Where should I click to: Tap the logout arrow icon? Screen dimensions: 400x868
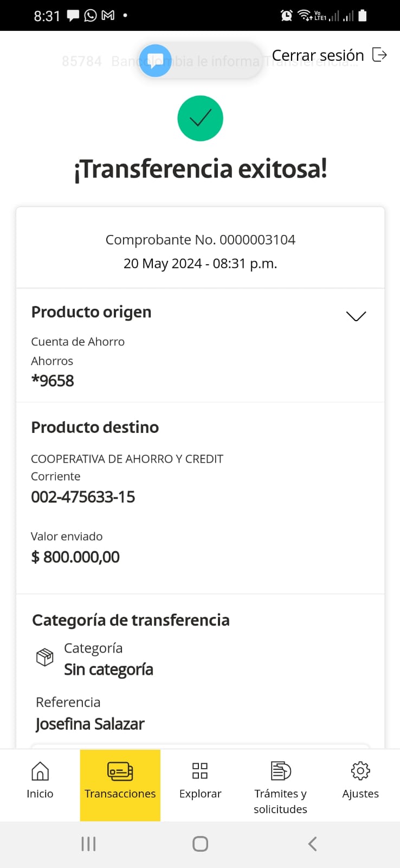pos(379,55)
